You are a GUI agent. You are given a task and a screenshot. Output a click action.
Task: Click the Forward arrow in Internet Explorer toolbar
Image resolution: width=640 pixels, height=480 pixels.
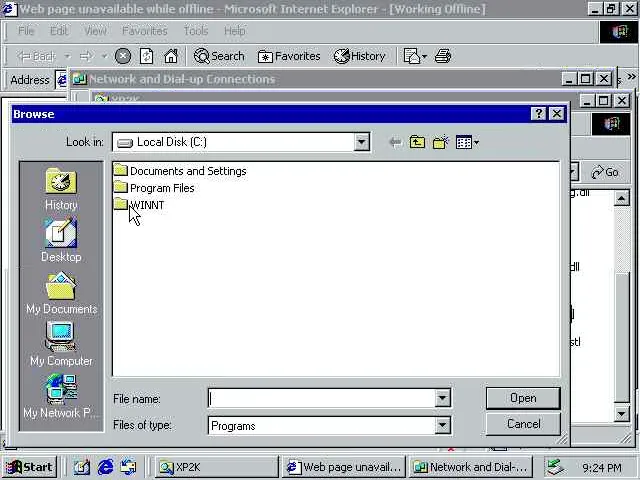86,56
